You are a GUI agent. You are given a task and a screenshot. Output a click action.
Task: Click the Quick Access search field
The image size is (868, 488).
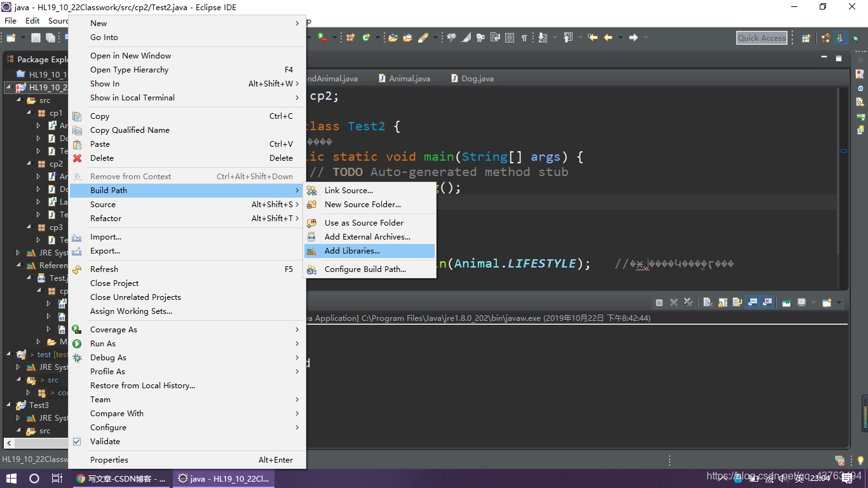[x=762, y=38]
